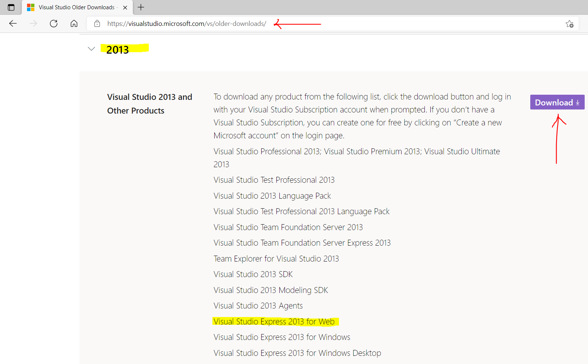Open a new tab with plus icon

[x=141, y=7]
